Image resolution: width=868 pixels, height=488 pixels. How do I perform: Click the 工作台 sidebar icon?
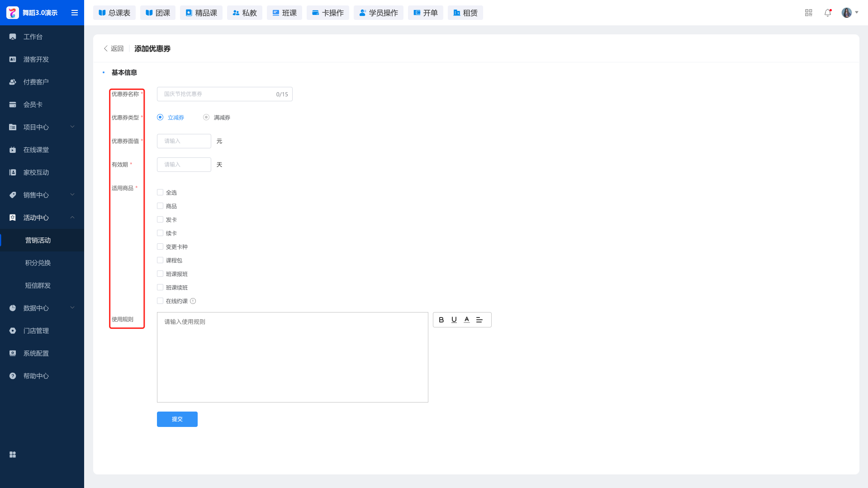pyautogui.click(x=13, y=37)
